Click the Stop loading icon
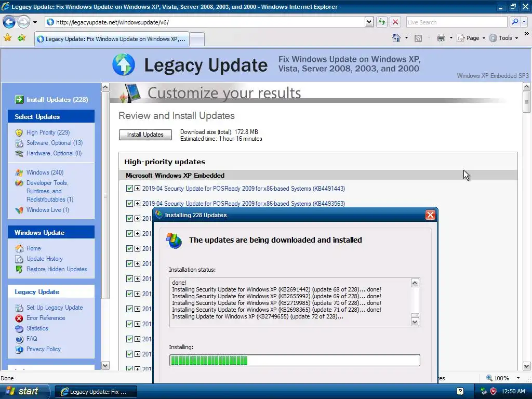Viewport: 532px width, 399px height. [395, 22]
